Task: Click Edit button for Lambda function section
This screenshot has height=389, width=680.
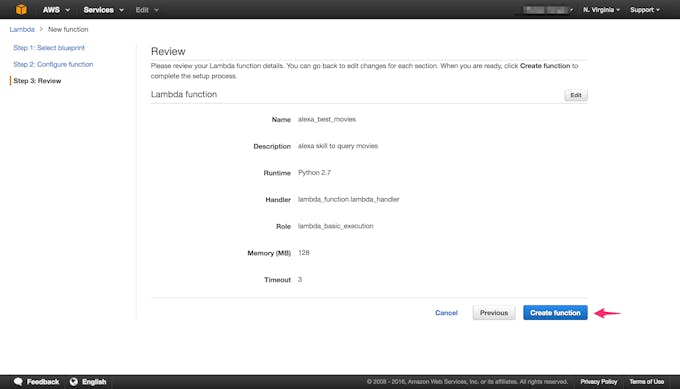Action: [575, 95]
